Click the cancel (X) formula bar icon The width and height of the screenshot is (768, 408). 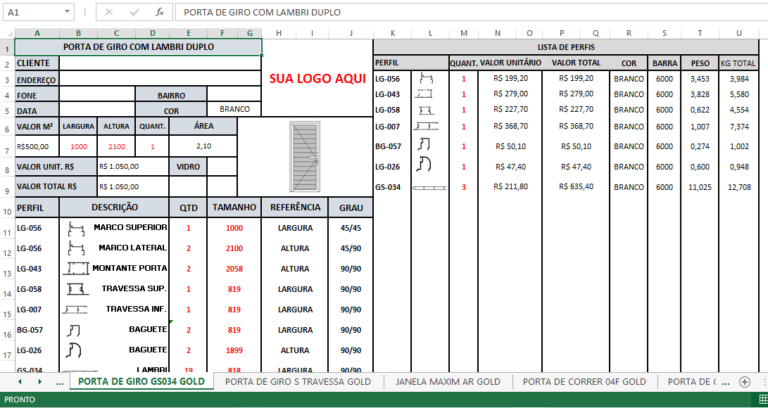point(109,12)
